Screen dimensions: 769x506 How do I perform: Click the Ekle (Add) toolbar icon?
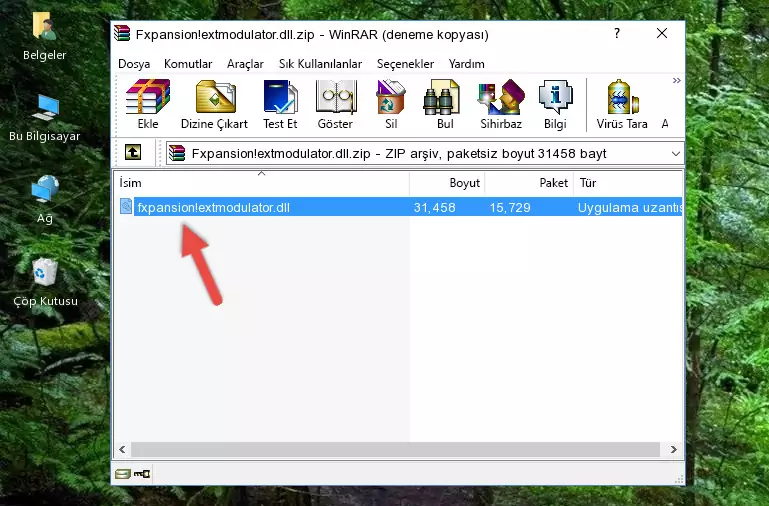(148, 97)
